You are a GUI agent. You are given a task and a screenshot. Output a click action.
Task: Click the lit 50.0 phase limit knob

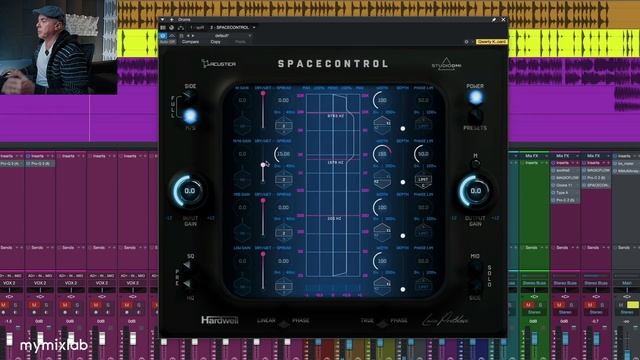[x=423, y=154]
